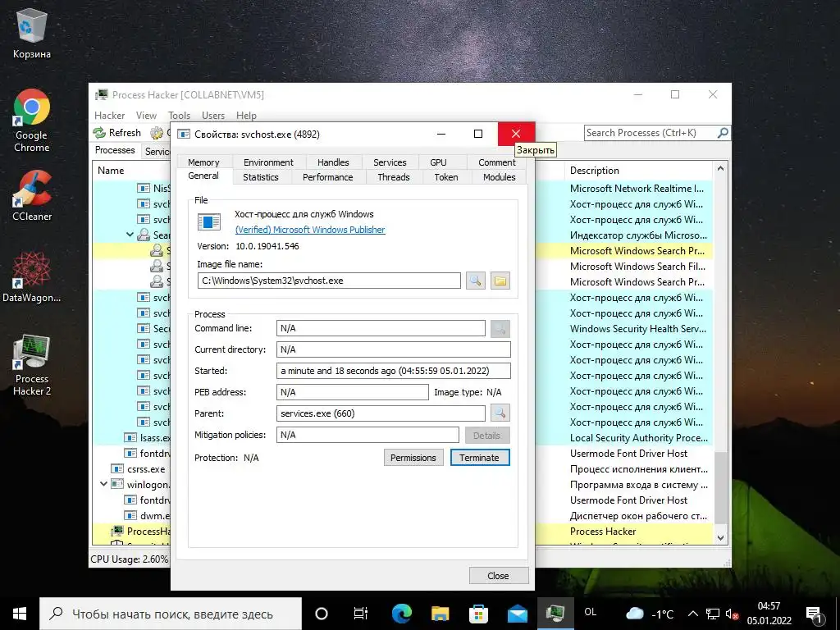Open the Recycle Bin desktop icon

[32, 33]
